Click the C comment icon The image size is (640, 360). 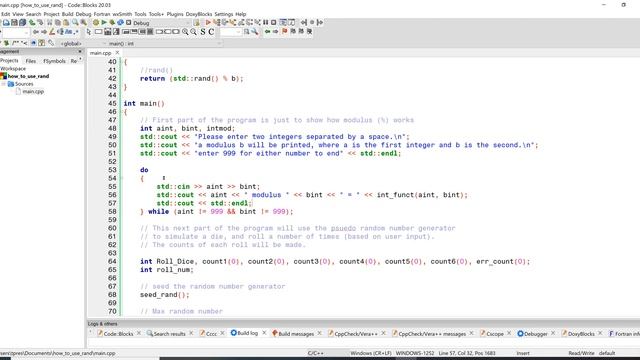(211, 31)
